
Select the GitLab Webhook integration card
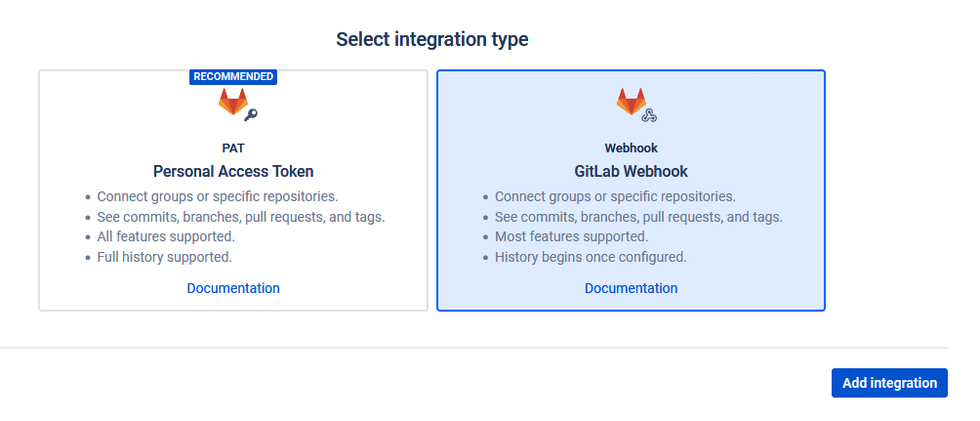632,190
